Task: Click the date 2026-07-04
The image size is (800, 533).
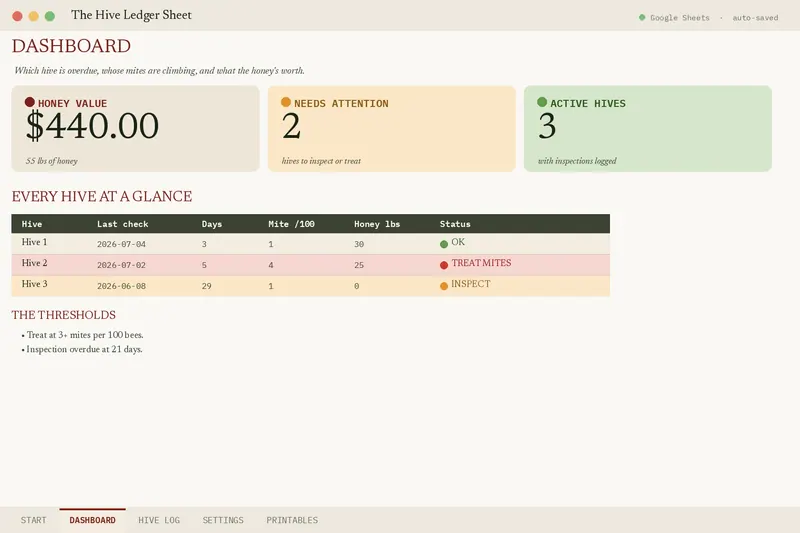Action: 121,244
